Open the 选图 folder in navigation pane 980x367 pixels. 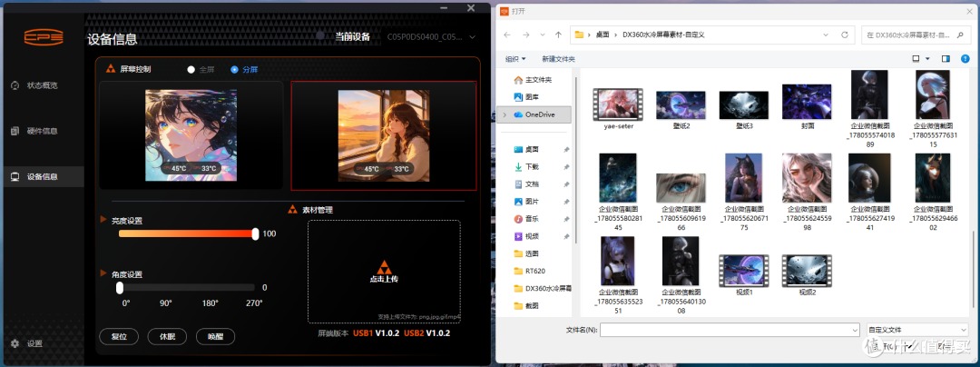click(x=532, y=253)
